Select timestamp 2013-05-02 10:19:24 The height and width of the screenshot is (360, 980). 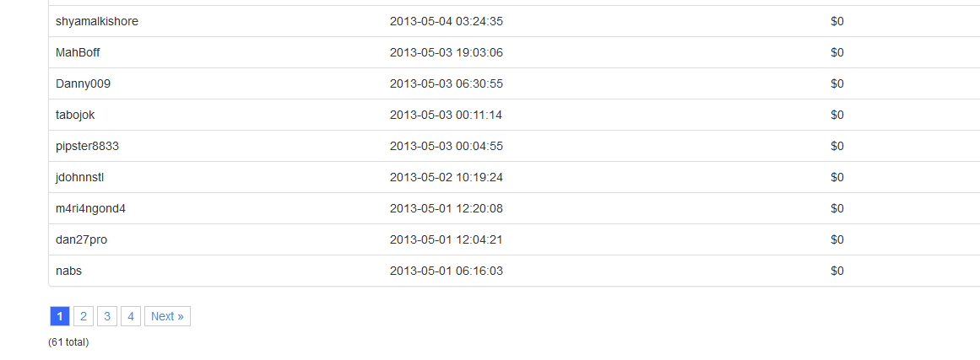tap(447, 177)
